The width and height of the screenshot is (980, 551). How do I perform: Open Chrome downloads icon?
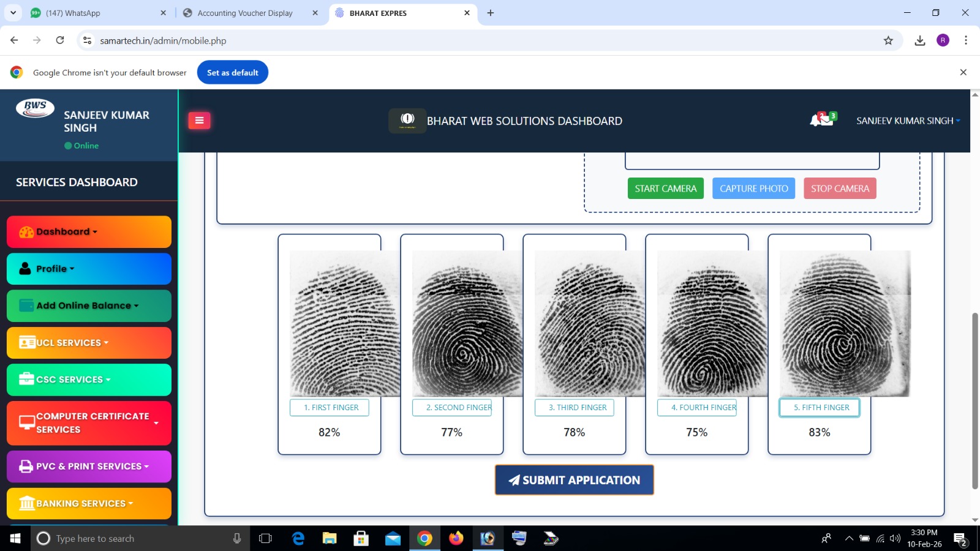point(919,40)
